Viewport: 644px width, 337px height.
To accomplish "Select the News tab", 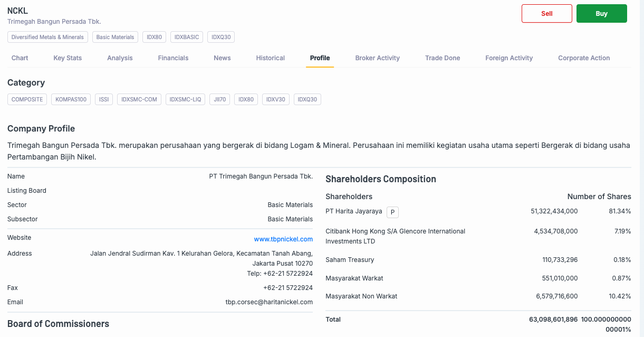I will coord(222,58).
